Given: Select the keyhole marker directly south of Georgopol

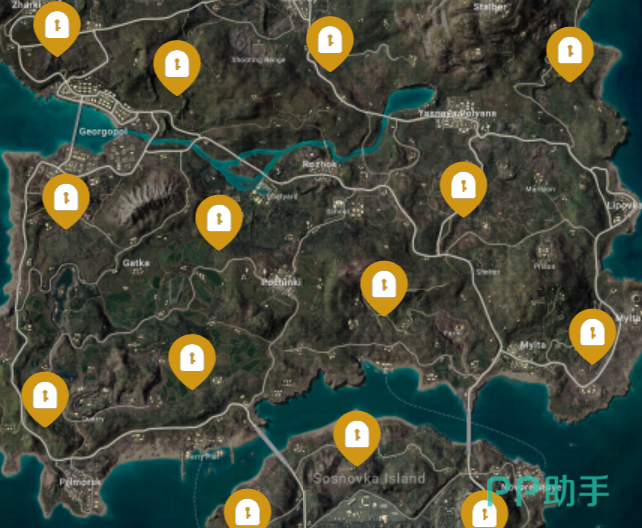Looking at the screenshot, I should coord(66,197).
